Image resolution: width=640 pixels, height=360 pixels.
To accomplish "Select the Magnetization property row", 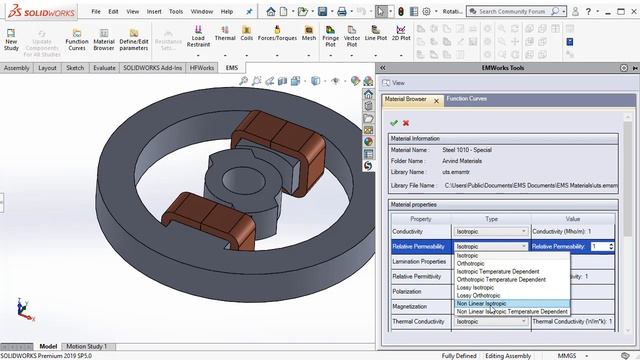I will pyautogui.click(x=421, y=307).
